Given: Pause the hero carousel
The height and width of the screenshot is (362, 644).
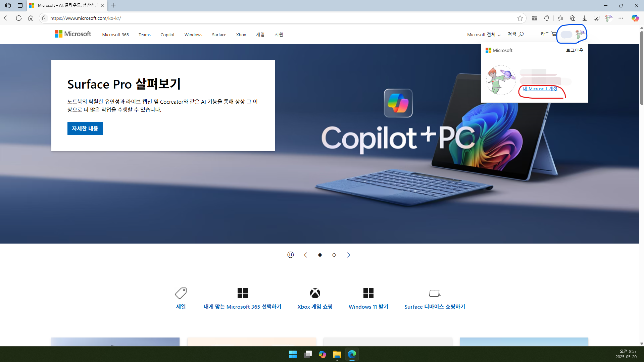Looking at the screenshot, I should (291, 255).
